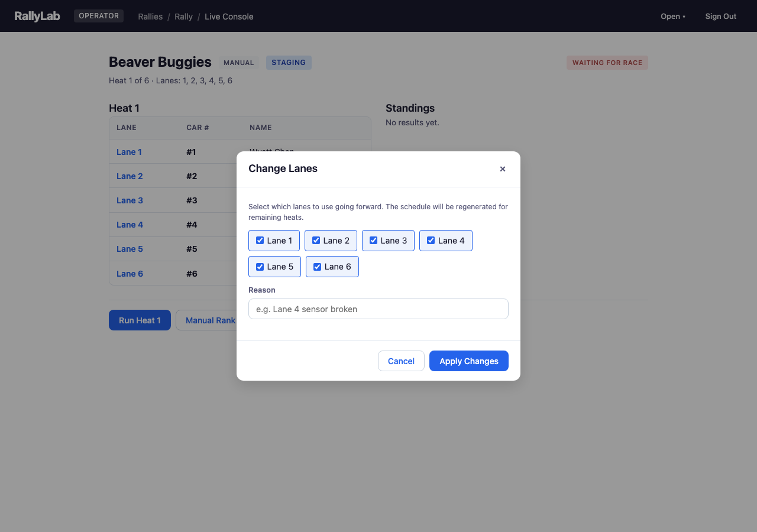Apply Changes to the lane selection

(468, 361)
